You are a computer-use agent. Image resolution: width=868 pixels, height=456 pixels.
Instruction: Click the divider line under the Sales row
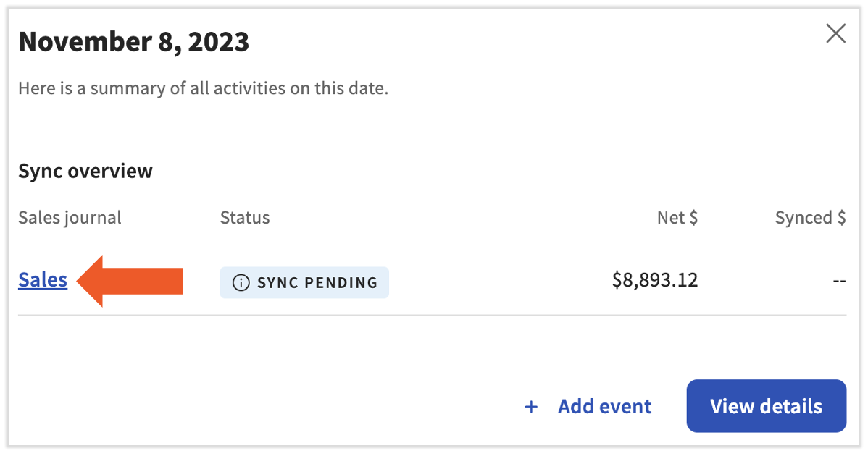tap(432, 316)
